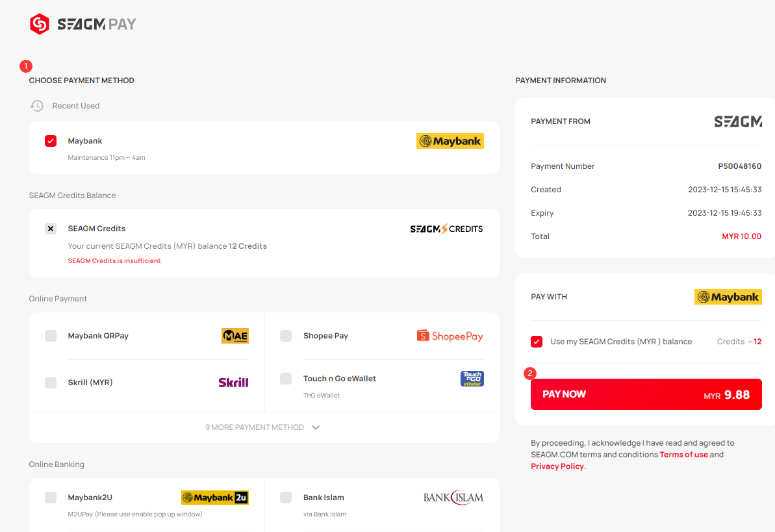Click the Bank Islam label

pyautogui.click(x=324, y=498)
